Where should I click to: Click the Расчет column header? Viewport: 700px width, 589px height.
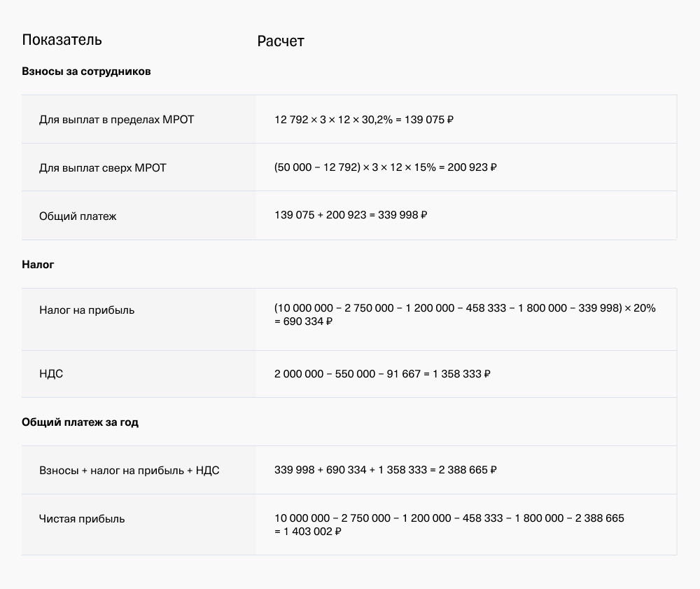pyautogui.click(x=281, y=41)
